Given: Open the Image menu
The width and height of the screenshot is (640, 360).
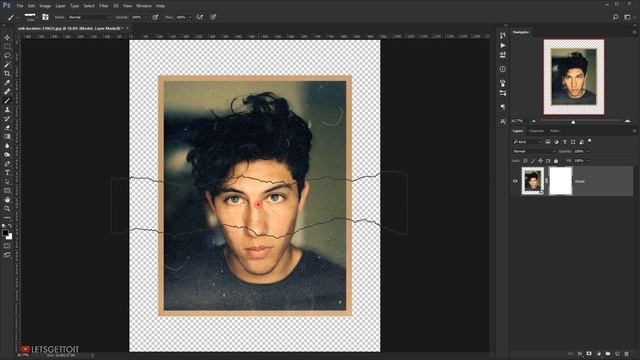Looking at the screenshot, I should click(x=45, y=6).
